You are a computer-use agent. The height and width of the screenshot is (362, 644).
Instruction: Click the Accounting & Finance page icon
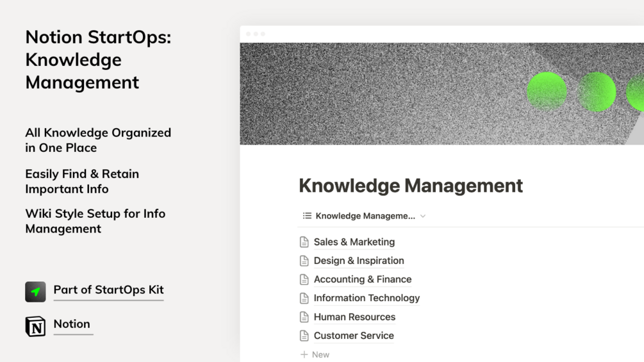click(304, 279)
